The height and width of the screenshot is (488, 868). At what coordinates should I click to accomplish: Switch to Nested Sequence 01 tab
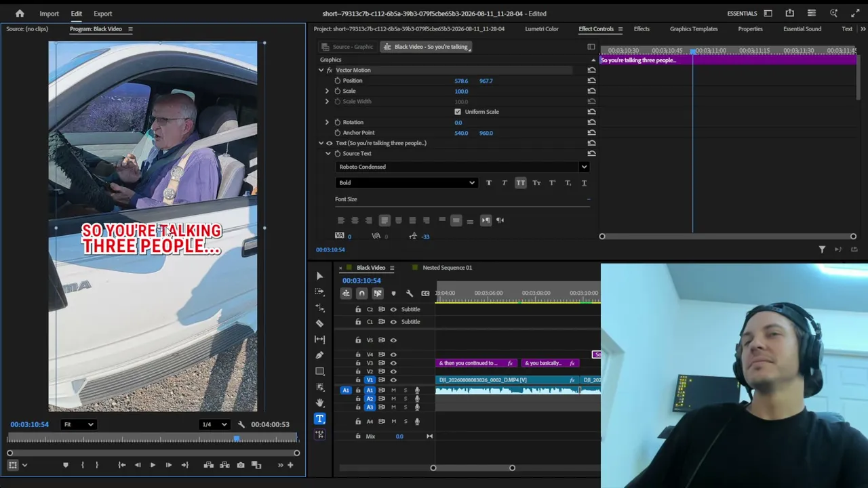coord(448,268)
